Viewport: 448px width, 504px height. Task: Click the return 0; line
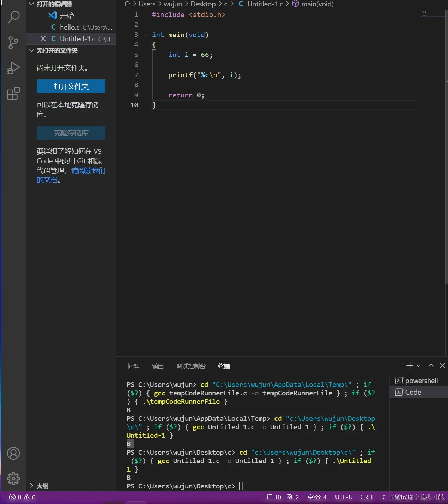tap(186, 95)
